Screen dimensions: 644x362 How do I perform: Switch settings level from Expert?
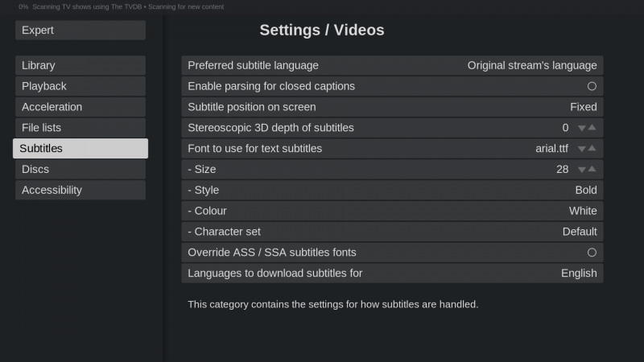pyautogui.click(x=80, y=31)
